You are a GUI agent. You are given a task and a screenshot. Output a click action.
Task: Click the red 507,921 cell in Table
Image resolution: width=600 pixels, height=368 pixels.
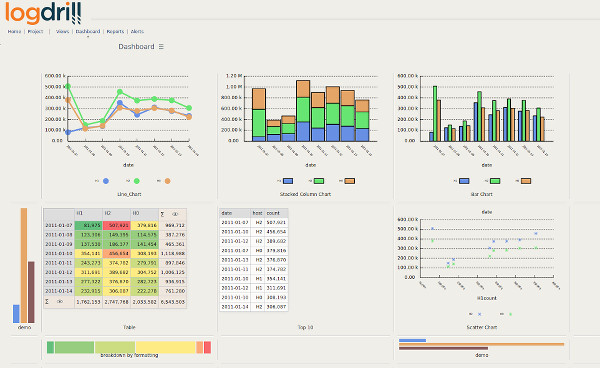[117, 225]
